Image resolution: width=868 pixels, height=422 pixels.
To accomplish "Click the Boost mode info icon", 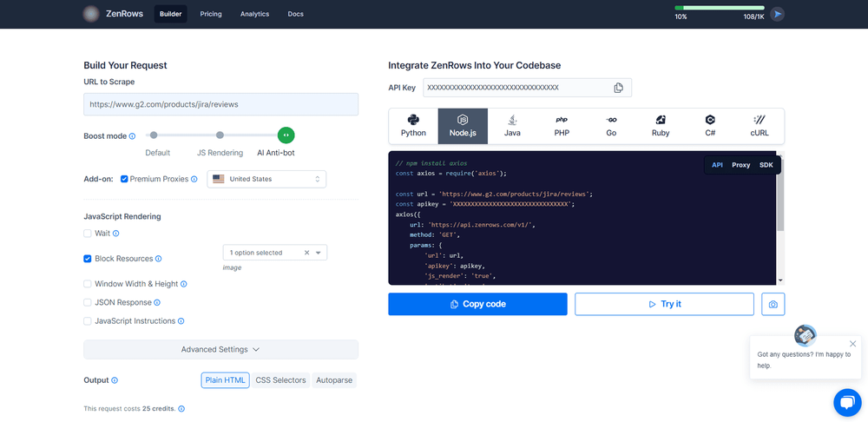I will pyautogui.click(x=132, y=136).
